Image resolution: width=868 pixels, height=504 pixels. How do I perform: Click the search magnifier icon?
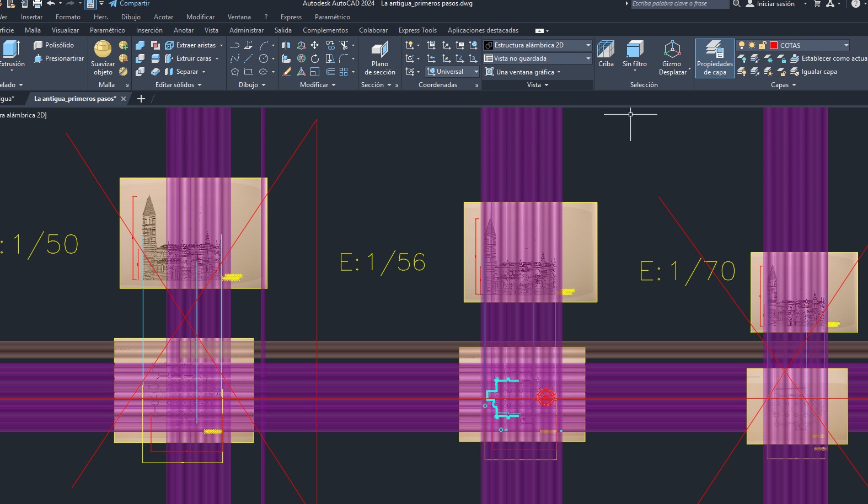[x=736, y=4]
